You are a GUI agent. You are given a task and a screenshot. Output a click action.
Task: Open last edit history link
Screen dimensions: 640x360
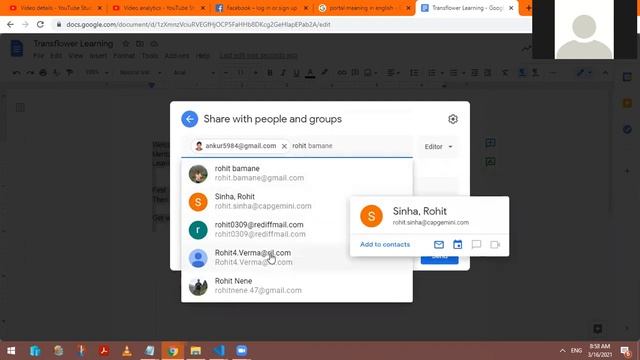pos(258,56)
